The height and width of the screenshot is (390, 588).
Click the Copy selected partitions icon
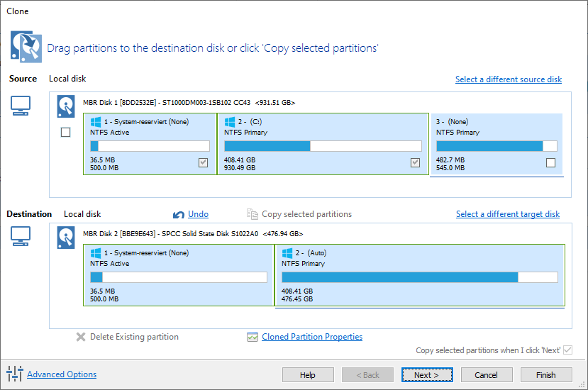(x=253, y=214)
